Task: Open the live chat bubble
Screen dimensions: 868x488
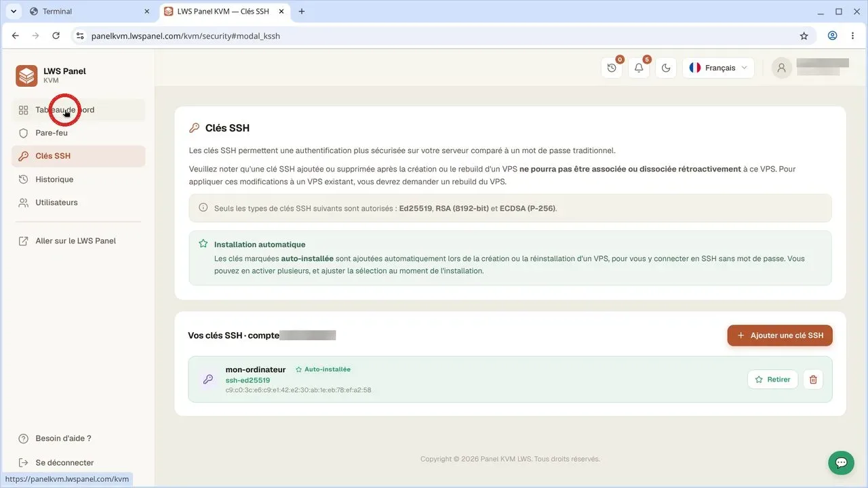Action: (841, 463)
